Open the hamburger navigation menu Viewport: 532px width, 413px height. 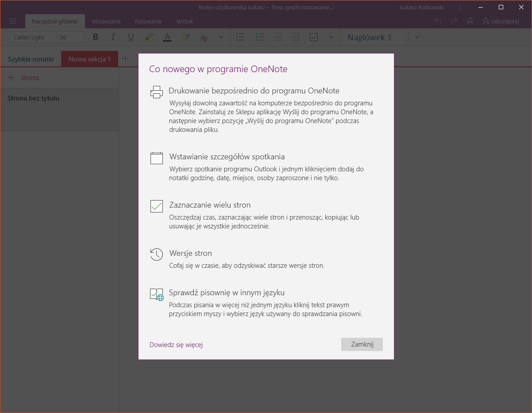[13, 21]
